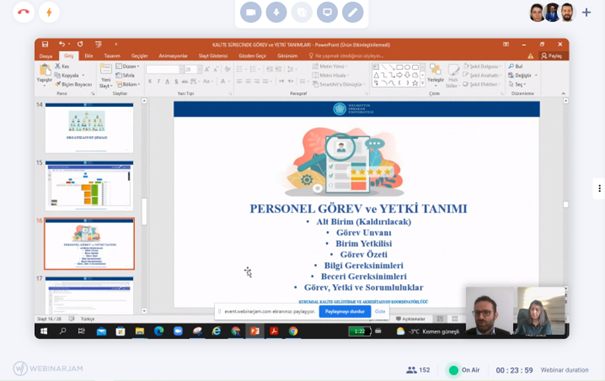Expand the font size dropdown

[x=199, y=69]
